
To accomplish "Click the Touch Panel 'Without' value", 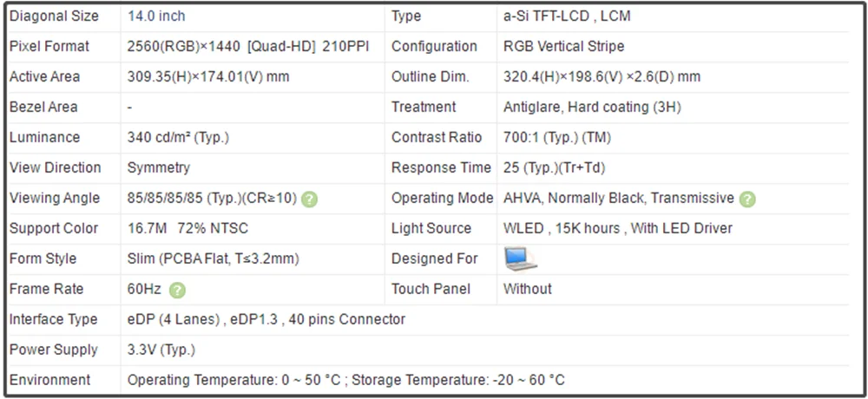I will tap(527, 290).
